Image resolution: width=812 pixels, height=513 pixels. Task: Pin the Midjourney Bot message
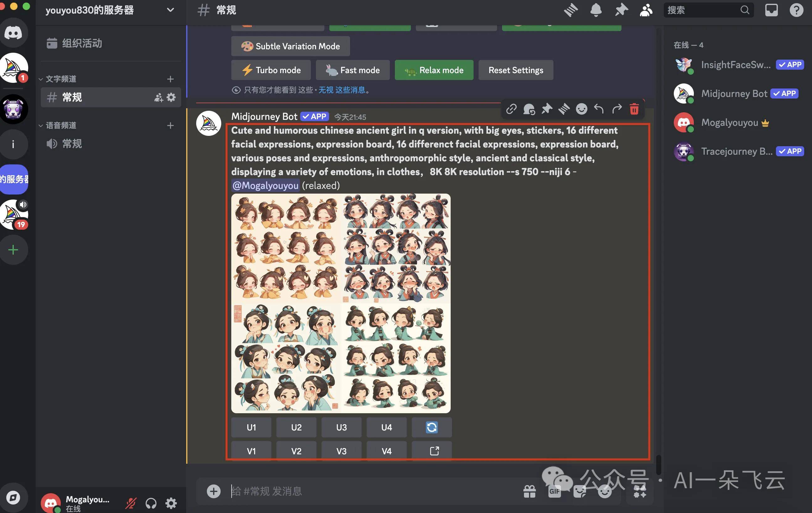pyautogui.click(x=547, y=109)
